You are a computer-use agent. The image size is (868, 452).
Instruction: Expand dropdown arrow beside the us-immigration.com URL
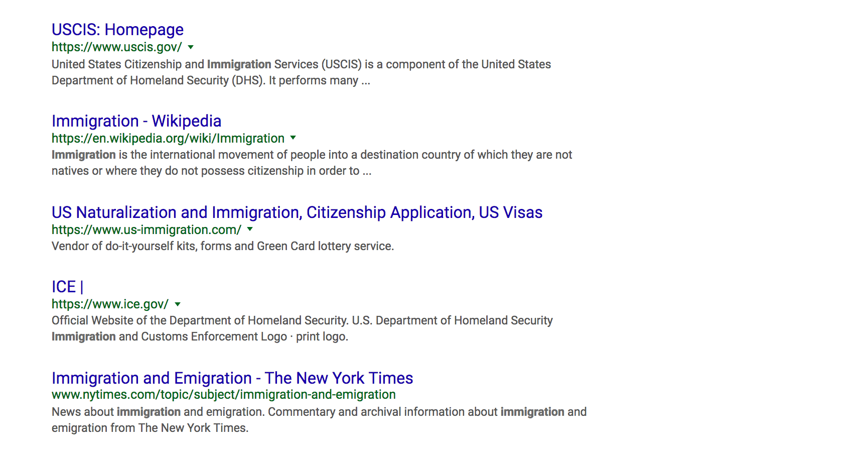250,230
